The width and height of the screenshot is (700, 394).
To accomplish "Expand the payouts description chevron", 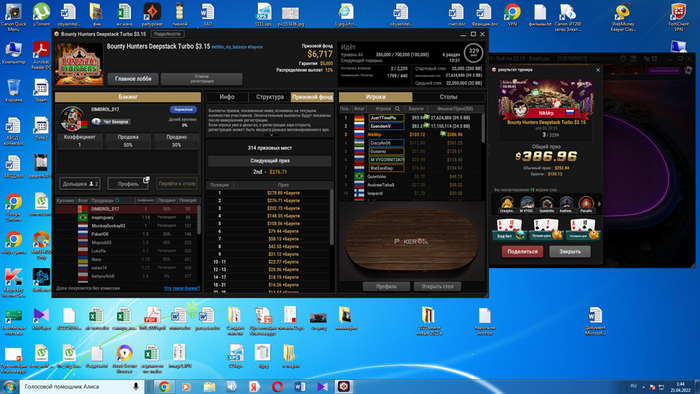I will pyautogui.click(x=270, y=135).
